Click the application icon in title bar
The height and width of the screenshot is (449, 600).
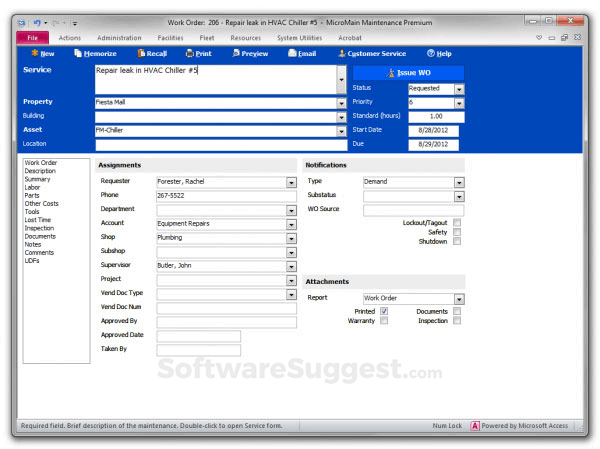point(22,23)
